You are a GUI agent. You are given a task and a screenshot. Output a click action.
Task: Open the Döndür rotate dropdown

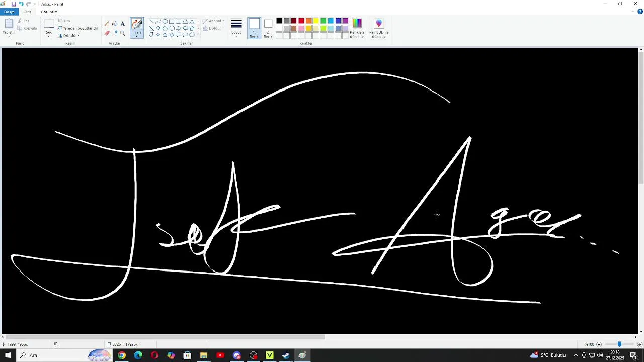tap(69, 36)
